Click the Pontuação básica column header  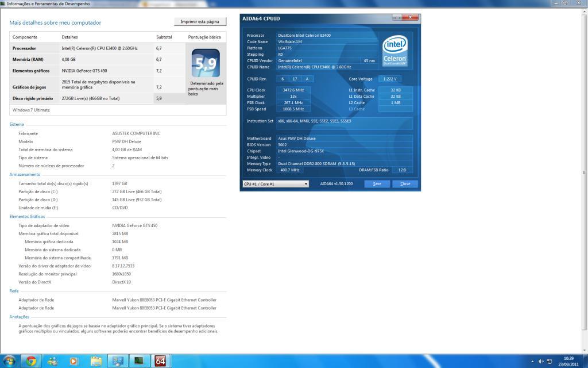[x=204, y=37]
